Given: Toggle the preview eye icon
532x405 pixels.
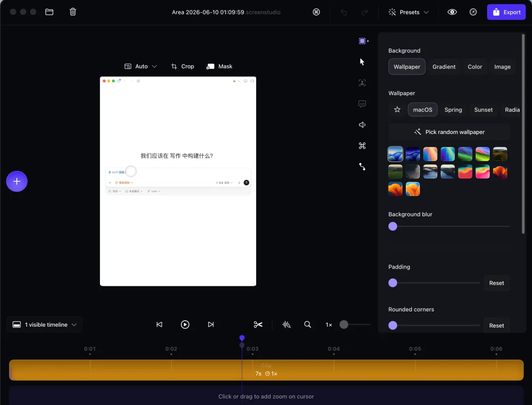Looking at the screenshot, I should 452,12.
